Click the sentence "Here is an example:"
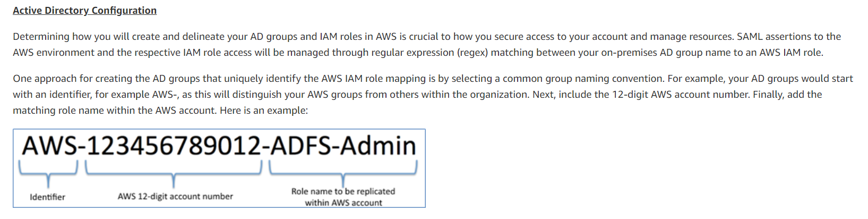 click(x=264, y=111)
